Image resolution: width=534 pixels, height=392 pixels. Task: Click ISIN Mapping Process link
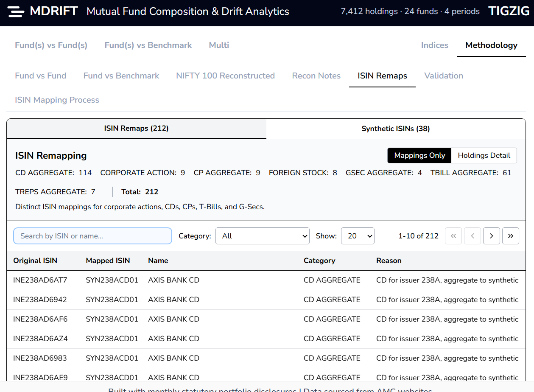pyautogui.click(x=57, y=100)
